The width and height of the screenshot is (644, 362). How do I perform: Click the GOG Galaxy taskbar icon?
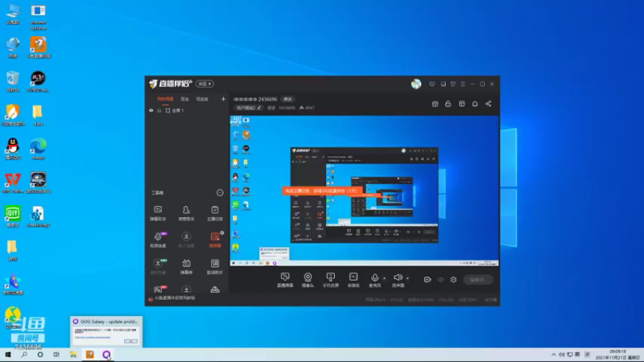[x=106, y=355]
